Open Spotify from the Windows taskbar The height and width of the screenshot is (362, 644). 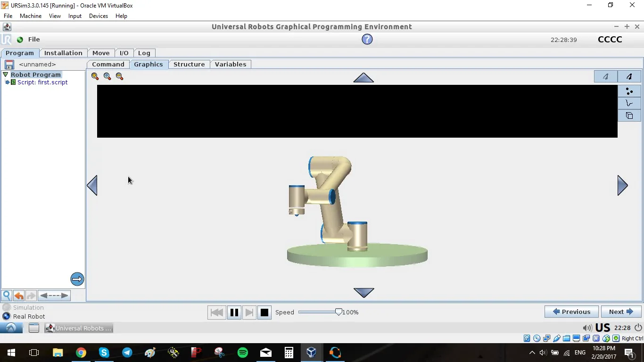coord(243,353)
